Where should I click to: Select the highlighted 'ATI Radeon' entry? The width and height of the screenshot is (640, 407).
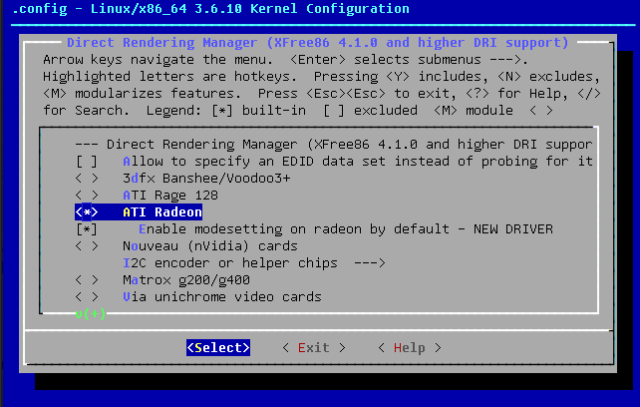click(x=162, y=212)
